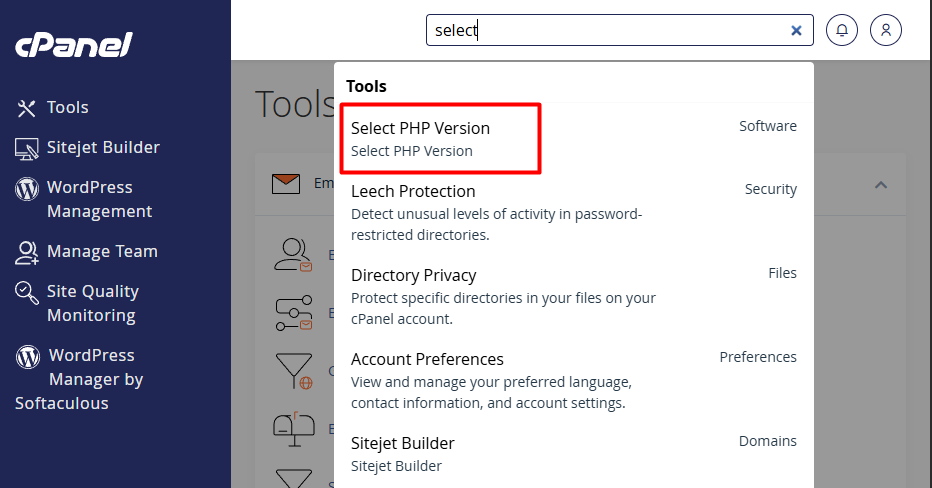Open the user account menu icon

pyautogui.click(x=886, y=30)
